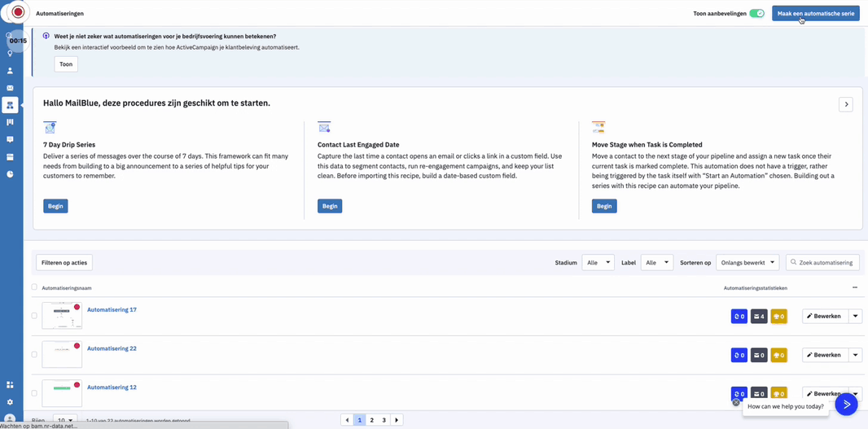Screen dimensions: 868x429
Task: Click Begin under 7 Day Drip Series
Action: click(x=55, y=206)
